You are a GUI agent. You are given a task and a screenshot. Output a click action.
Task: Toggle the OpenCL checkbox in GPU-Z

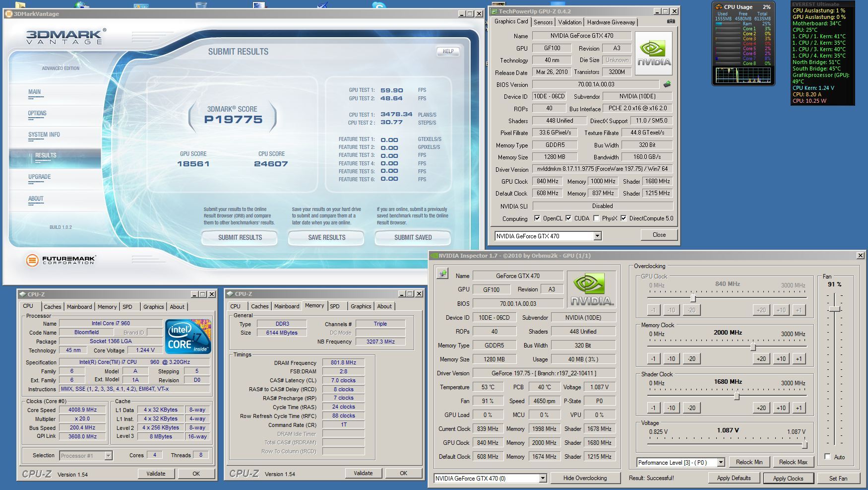[x=537, y=218]
